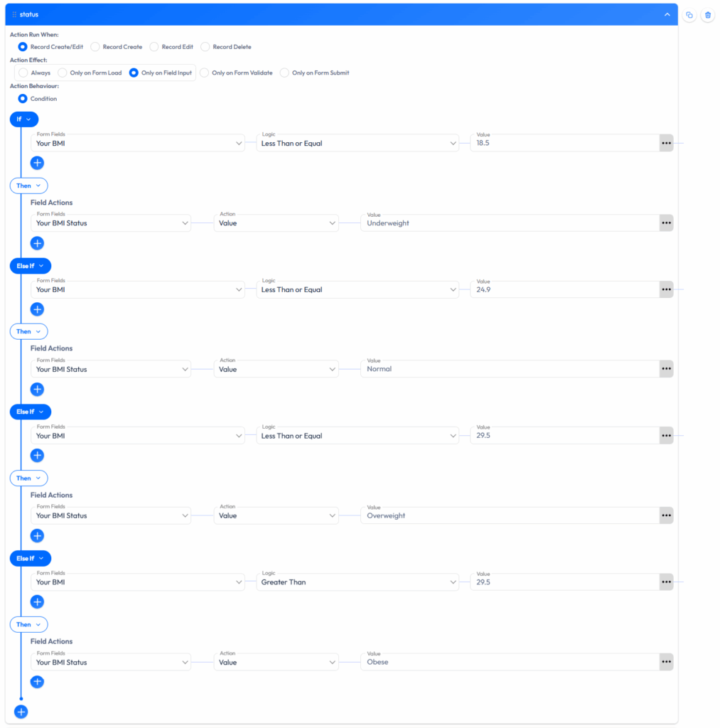Open ellipsis menu for the 24.9 value

point(666,289)
